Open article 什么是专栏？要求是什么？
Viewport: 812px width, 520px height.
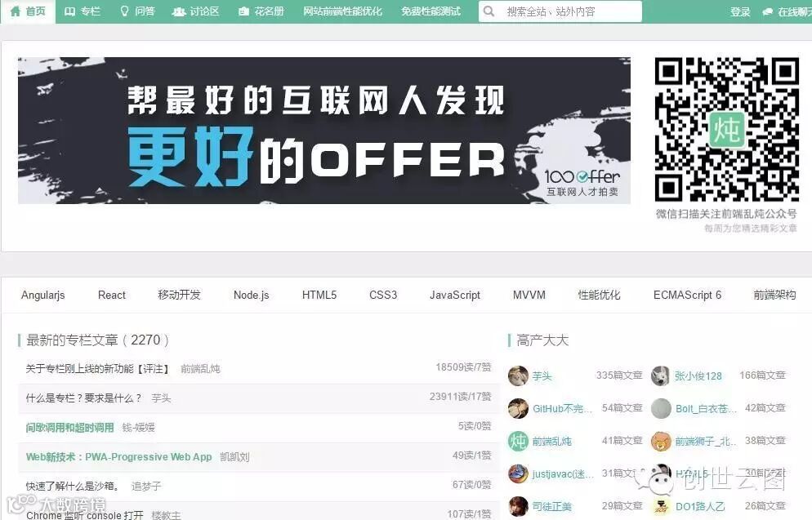pos(83,398)
